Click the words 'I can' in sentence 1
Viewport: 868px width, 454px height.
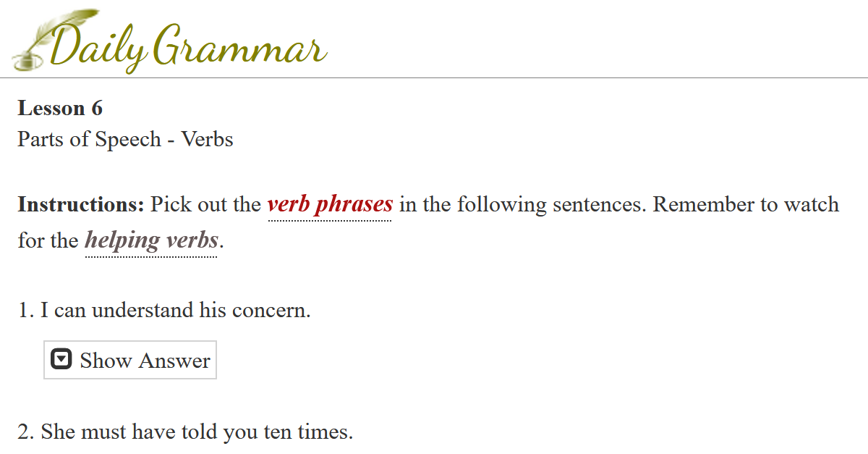(x=64, y=311)
